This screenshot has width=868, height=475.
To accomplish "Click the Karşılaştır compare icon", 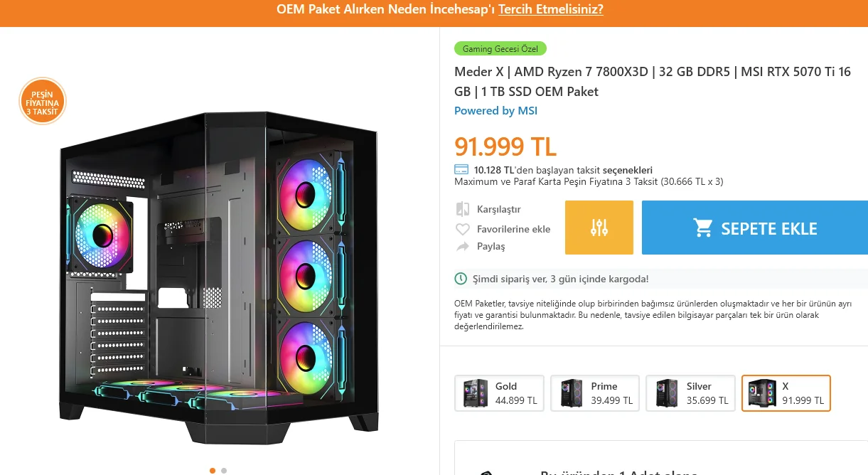I will click(x=463, y=209).
